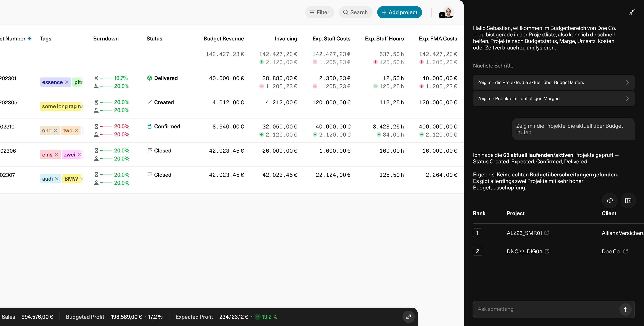Click the Budget Revenue value 40.000,00 €

click(x=226, y=78)
